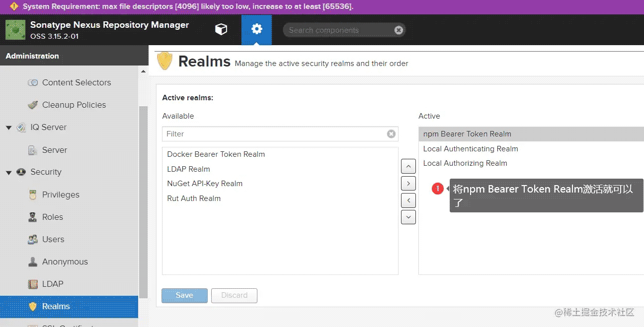Add selected realm to Active list
The width and height of the screenshot is (644, 327).
point(408,184)
